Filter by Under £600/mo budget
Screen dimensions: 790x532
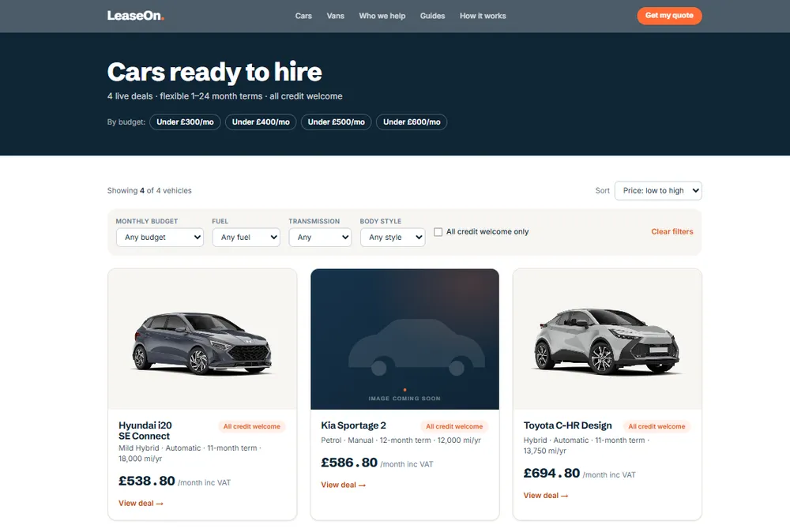coord(412,122)
